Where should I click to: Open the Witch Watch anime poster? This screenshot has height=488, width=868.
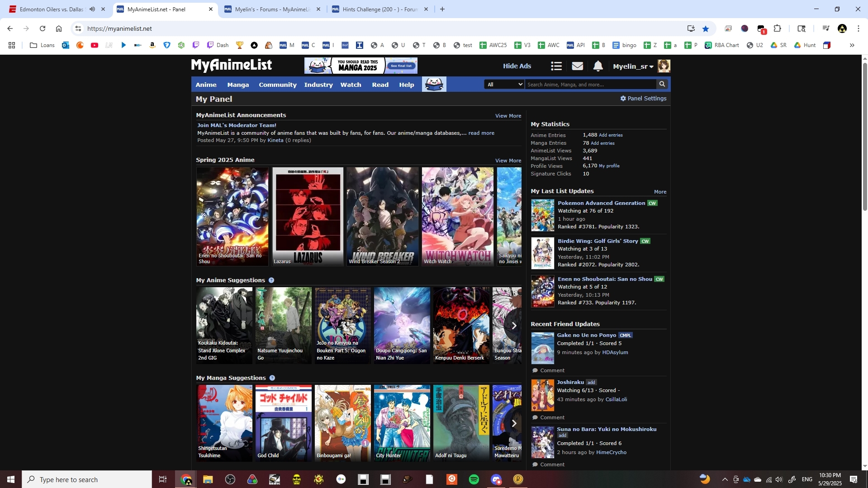click(457, 216)
